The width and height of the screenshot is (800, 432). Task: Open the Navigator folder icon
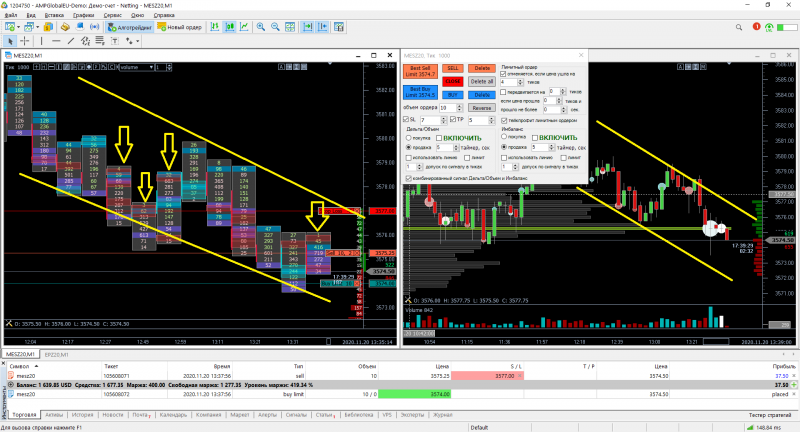[x=65, y=27]
